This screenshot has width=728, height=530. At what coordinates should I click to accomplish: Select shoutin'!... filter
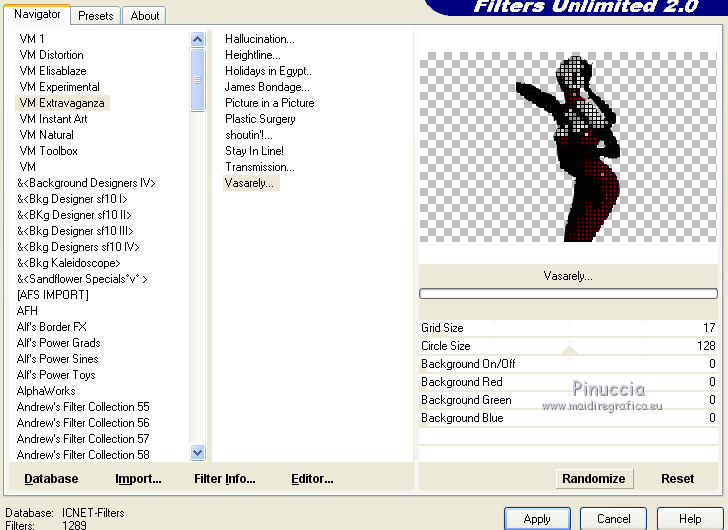coord(249,135)
